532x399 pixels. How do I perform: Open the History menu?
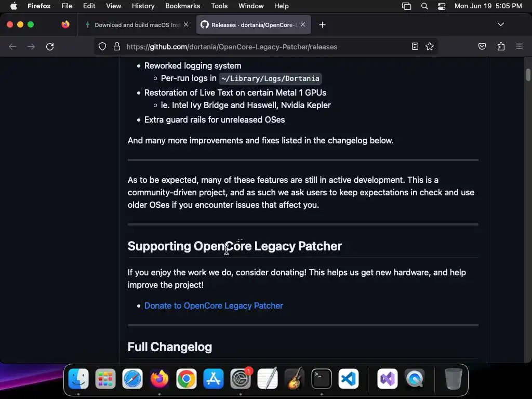click(143, 6)
